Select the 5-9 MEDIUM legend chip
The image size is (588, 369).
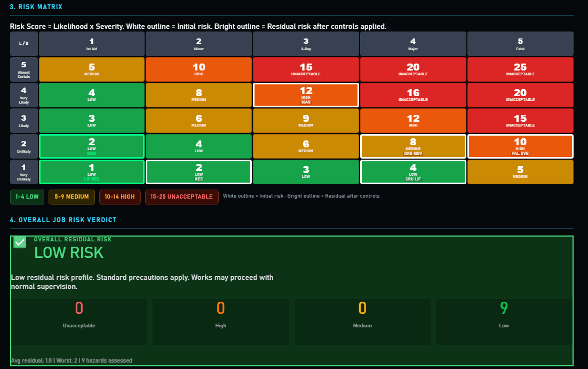[71, 197]
